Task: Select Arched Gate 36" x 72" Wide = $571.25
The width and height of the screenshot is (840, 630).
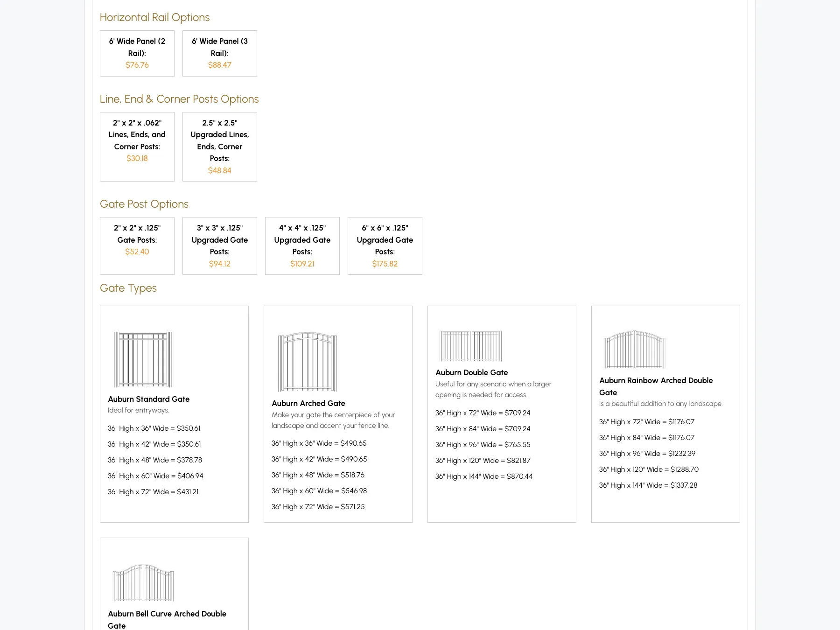Action: click(318, 507)
